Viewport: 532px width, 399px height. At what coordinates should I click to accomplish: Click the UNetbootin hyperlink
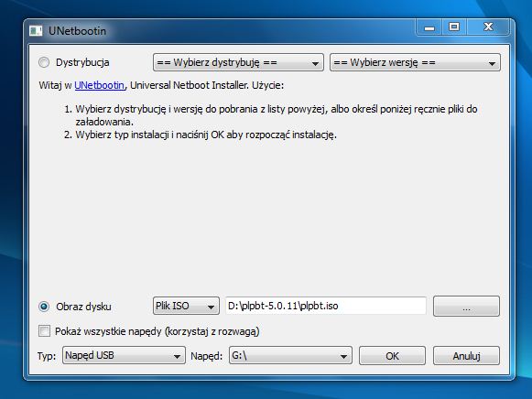click(x=100, y=85)
